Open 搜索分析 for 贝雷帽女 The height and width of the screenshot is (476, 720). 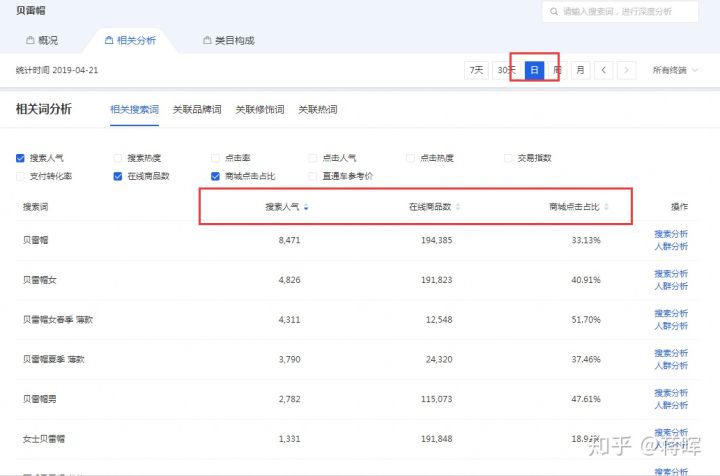click(671, 274)
